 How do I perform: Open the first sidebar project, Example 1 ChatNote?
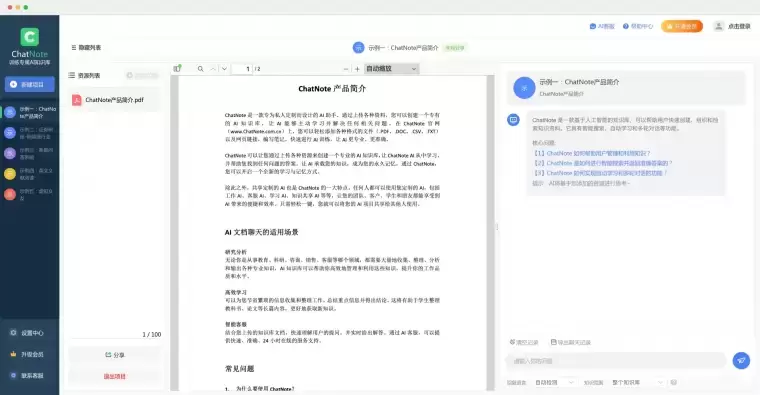coord(30,112)
